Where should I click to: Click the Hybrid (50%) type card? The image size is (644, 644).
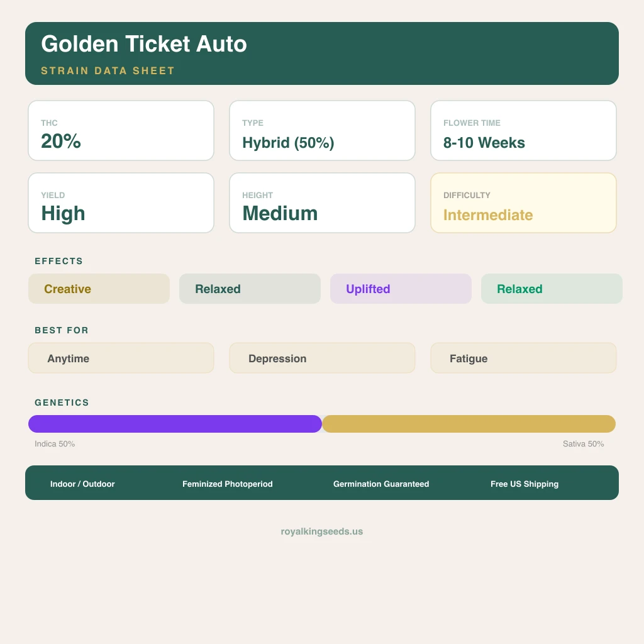click(x=322, y=131)
